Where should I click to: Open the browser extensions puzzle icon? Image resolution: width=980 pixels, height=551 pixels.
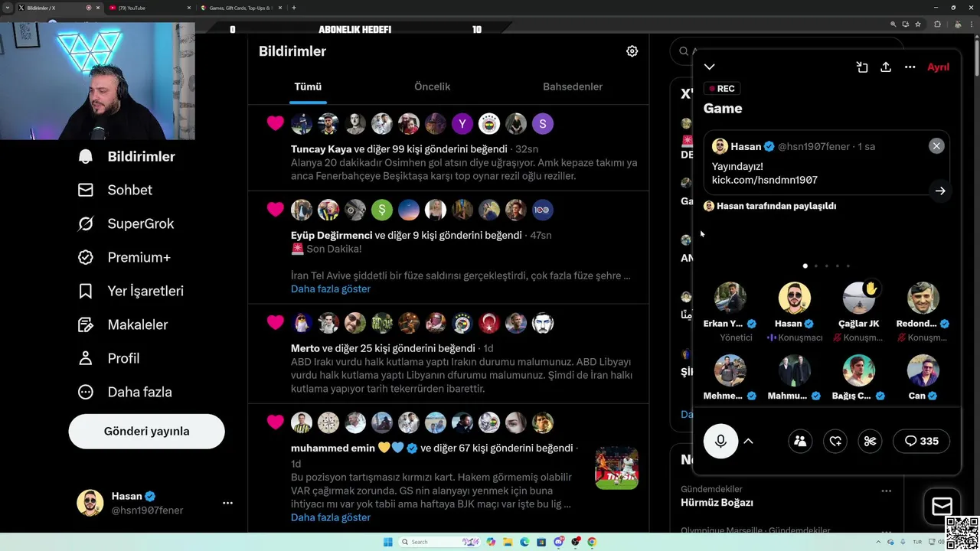coord(937,24)
